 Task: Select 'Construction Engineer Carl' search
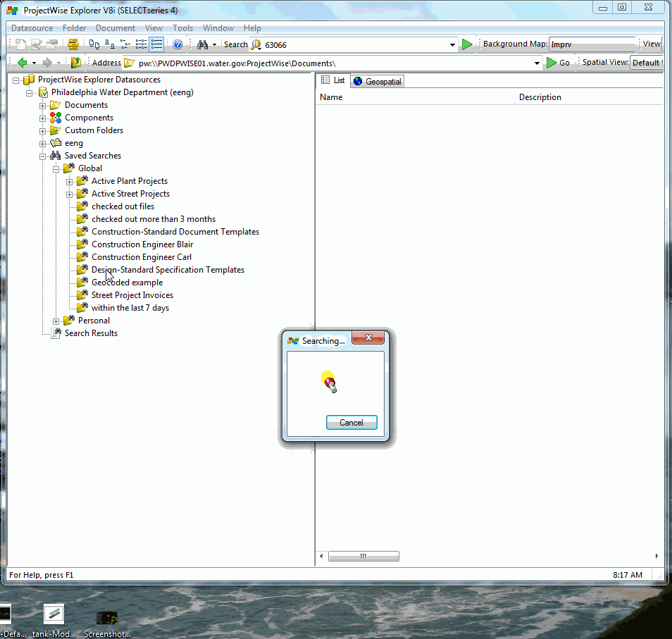142,256
